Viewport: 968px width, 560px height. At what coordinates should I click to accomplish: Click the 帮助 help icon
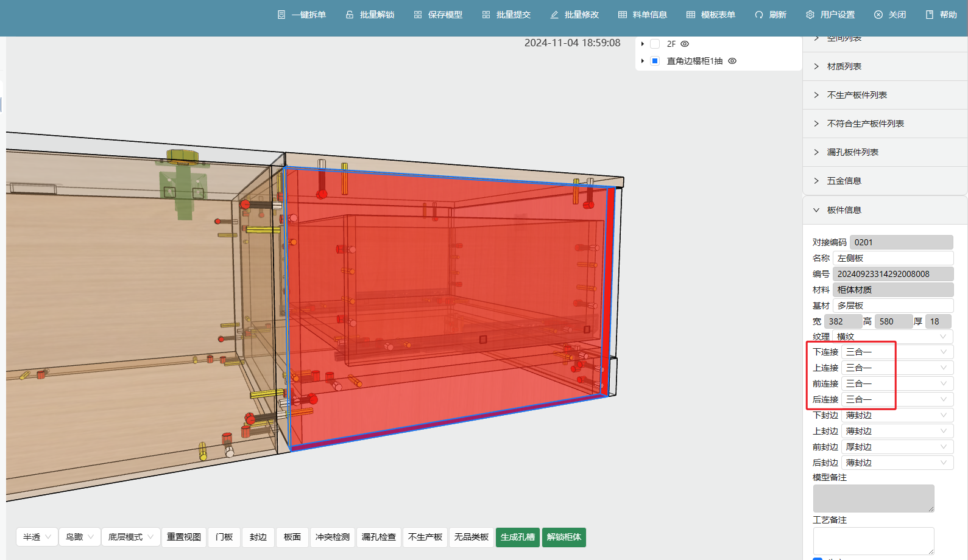coord(930,15)
